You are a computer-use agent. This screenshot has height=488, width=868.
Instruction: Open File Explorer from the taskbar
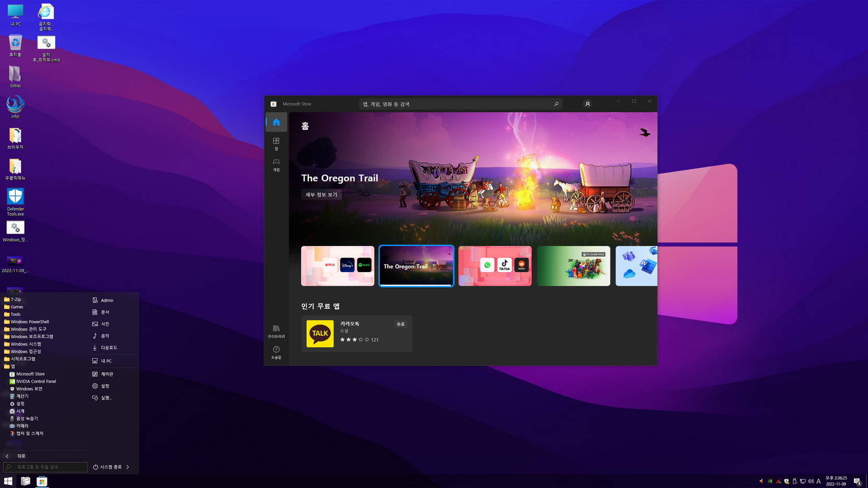coord(25,481)
